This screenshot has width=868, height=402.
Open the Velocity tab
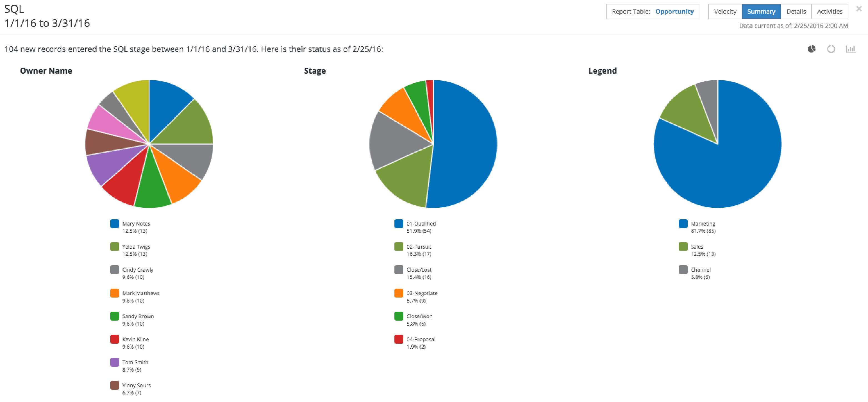point(725,11)
